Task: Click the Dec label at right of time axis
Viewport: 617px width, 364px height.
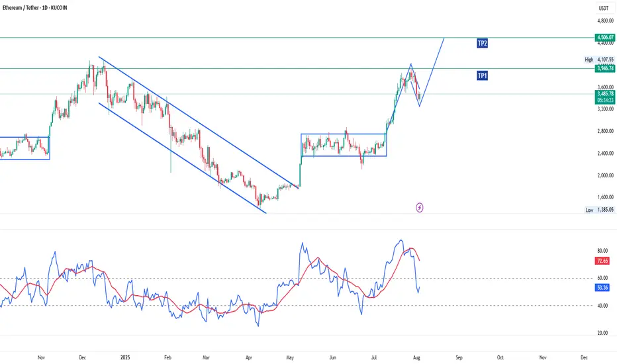Action: 584,357
